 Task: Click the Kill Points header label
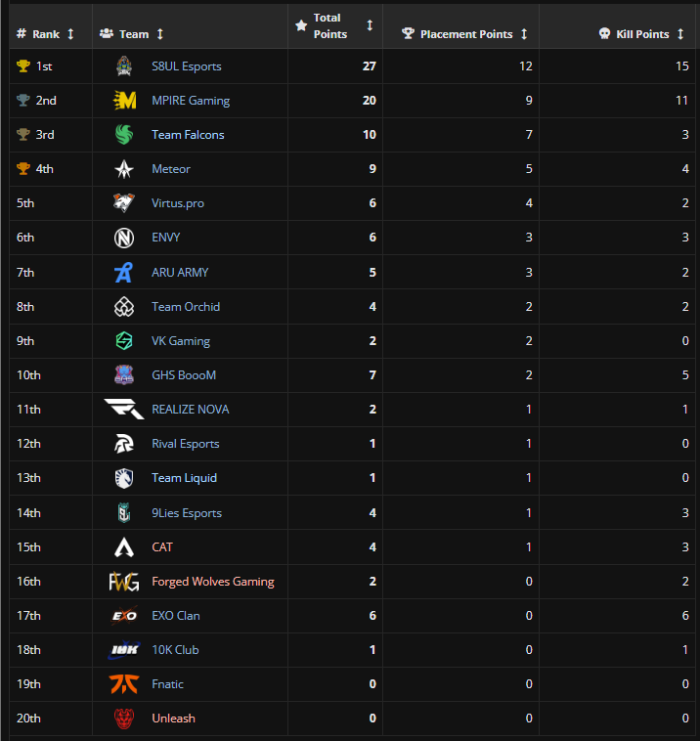(642, 34)
